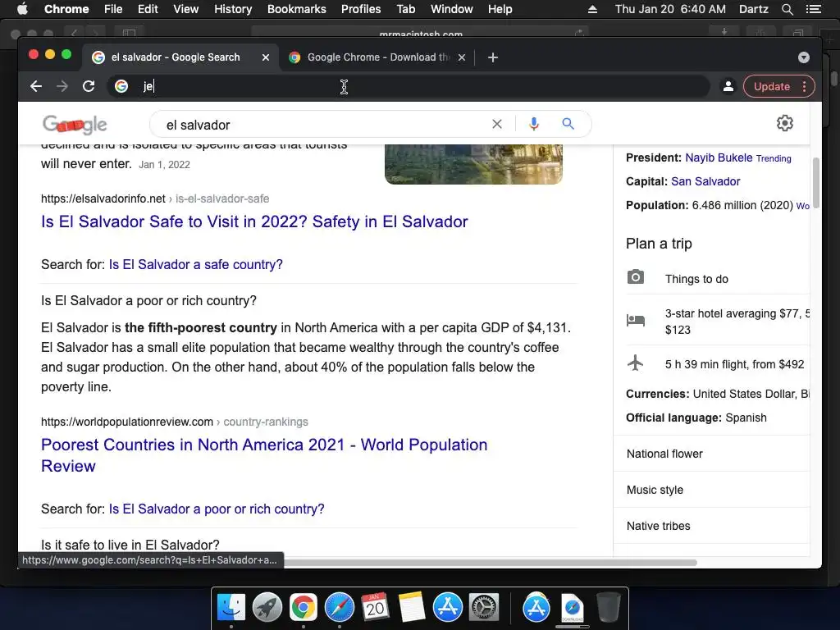Open Is El Salvador Safe to Visit result
This screenshot has height=630, width=840.
pyautogui.click(x=254, y=221)
